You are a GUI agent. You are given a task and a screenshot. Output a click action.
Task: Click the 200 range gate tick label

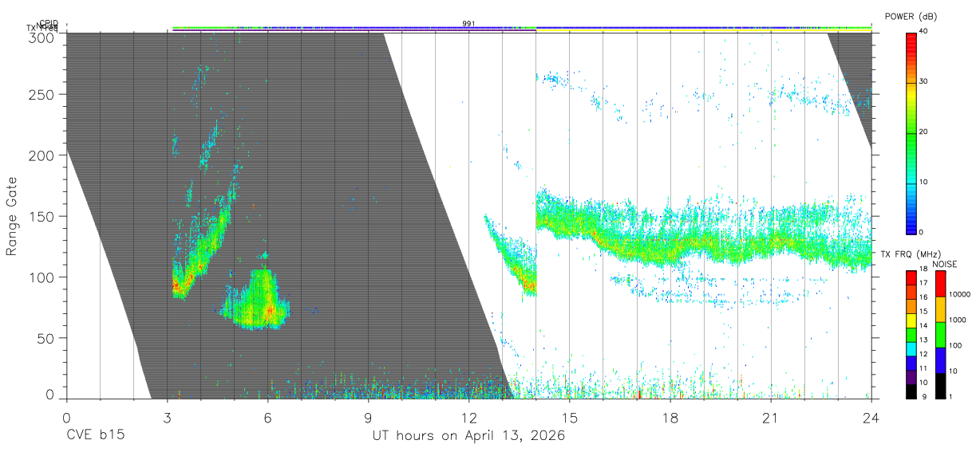click(x=43, y=155)
